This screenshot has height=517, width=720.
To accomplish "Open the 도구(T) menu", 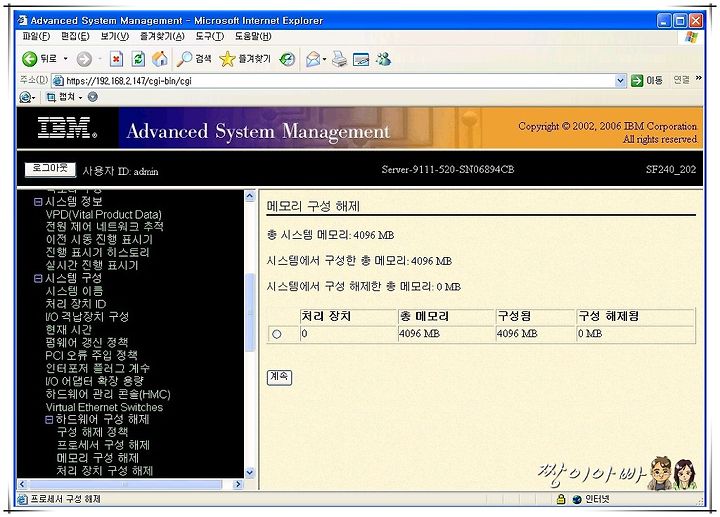I will [210, 36].
